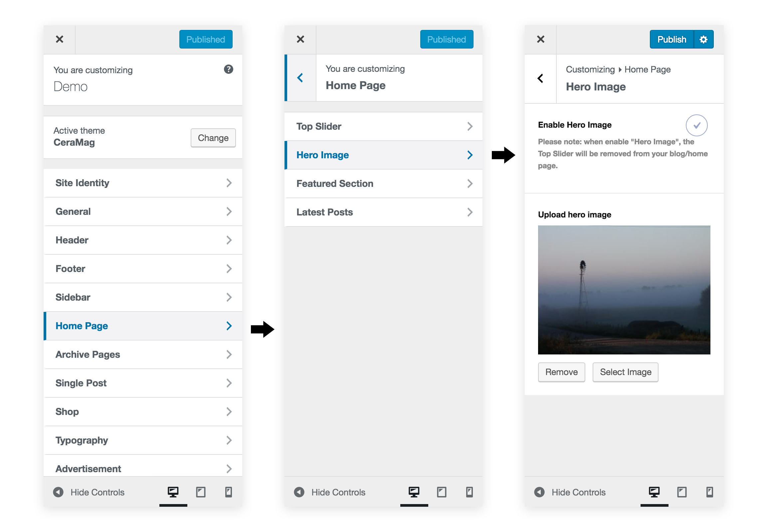Viewport: 769px width, 532px height.
Task: Click the blue back arrow on the Home Page panel
Action: tap(300, 78)
